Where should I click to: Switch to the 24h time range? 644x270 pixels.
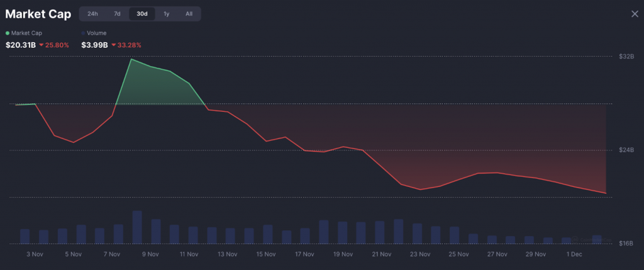(92, 14)
